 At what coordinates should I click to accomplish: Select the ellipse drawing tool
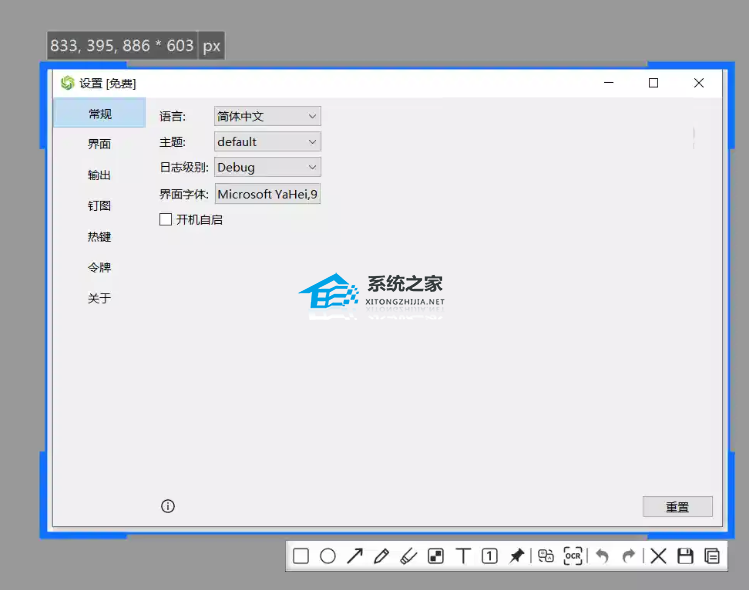[328, 557]
